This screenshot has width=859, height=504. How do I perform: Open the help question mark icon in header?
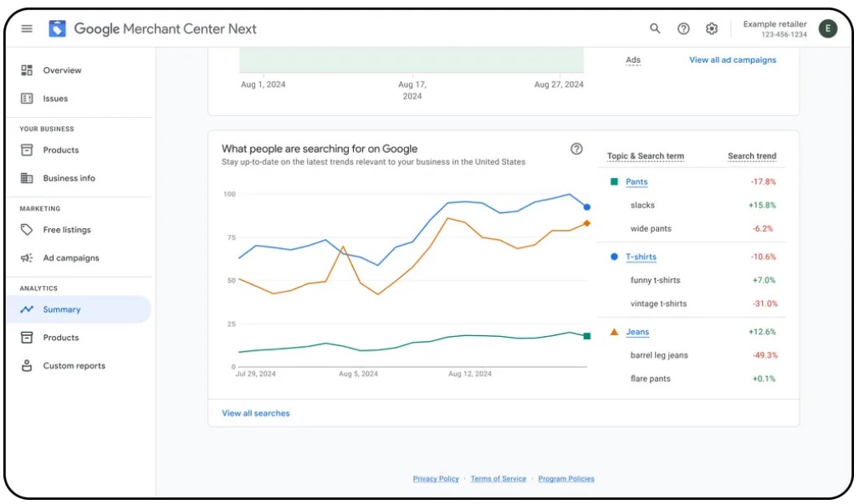coord(683,28)
